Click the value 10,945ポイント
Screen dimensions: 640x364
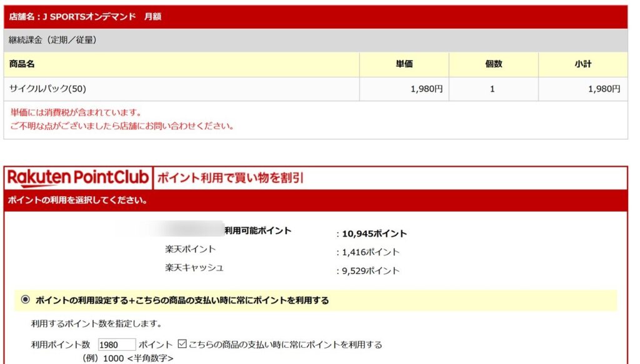click(374, 234)
